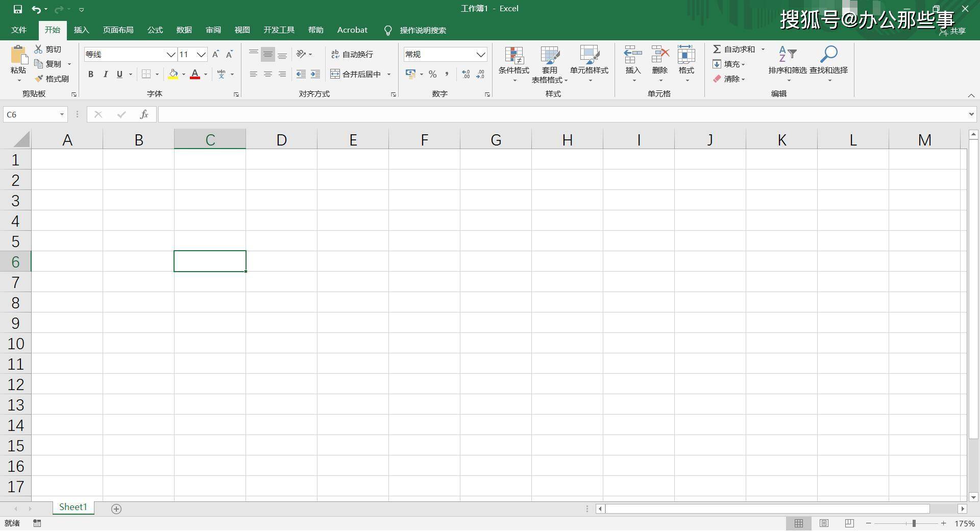This screenshot has height=531, width=980.
Task: Increase font size with larger A icon
Action: (x=215, y=54)
